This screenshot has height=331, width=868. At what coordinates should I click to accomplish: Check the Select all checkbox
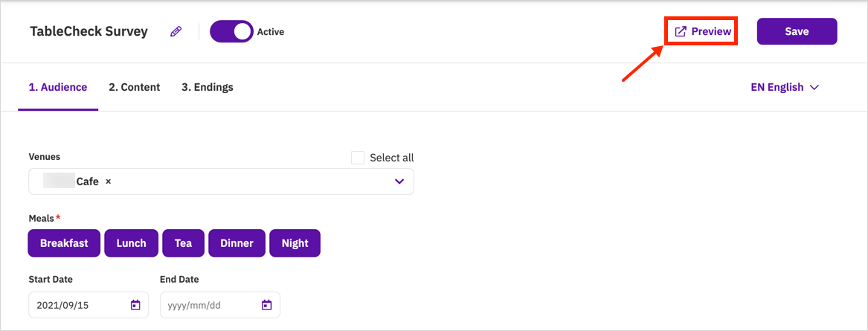click(x=358, y=158)
